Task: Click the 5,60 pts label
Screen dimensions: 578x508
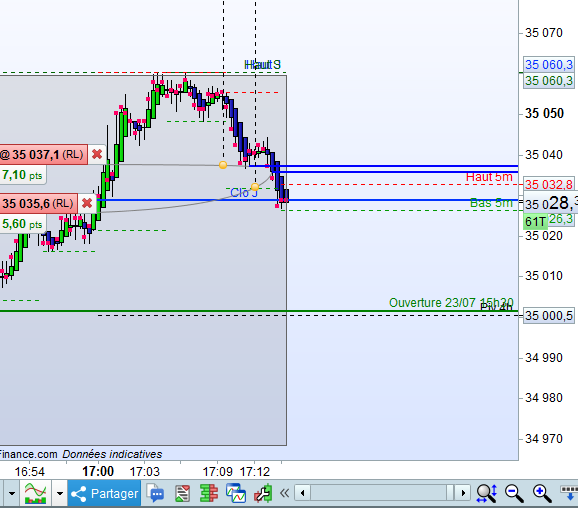Action: click(x=22, y=224)
